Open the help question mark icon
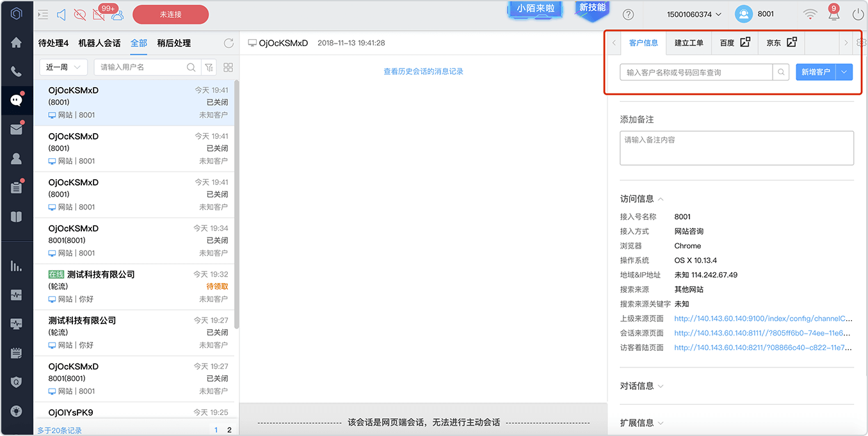The height and width of the screenshot is (436, 868). (x=629, y=14)
